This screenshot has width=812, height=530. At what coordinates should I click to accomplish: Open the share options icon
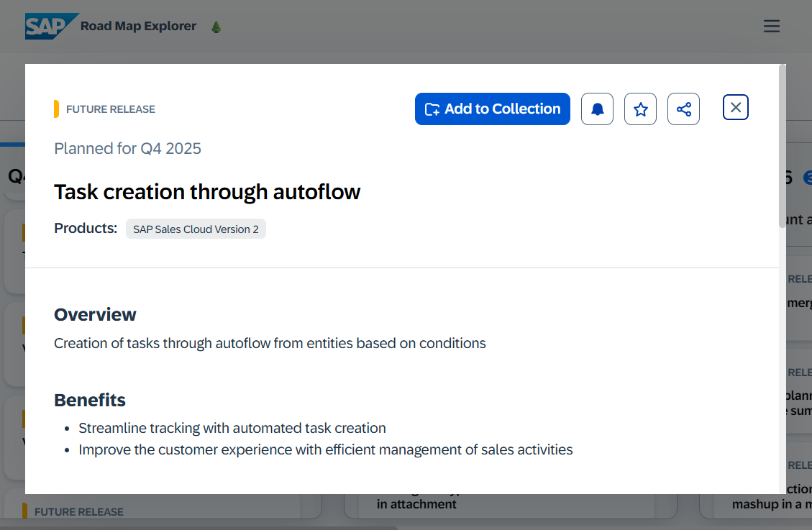[x=683, y=109]
